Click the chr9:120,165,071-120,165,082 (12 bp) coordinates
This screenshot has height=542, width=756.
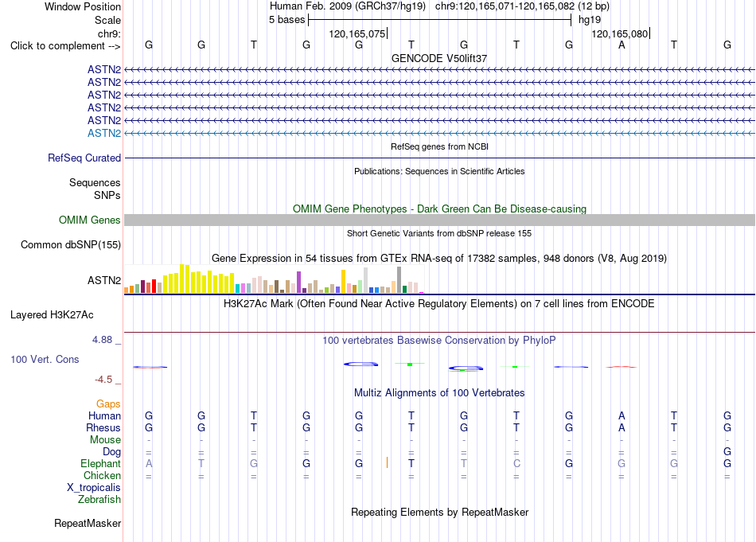[x=522, y=6]
